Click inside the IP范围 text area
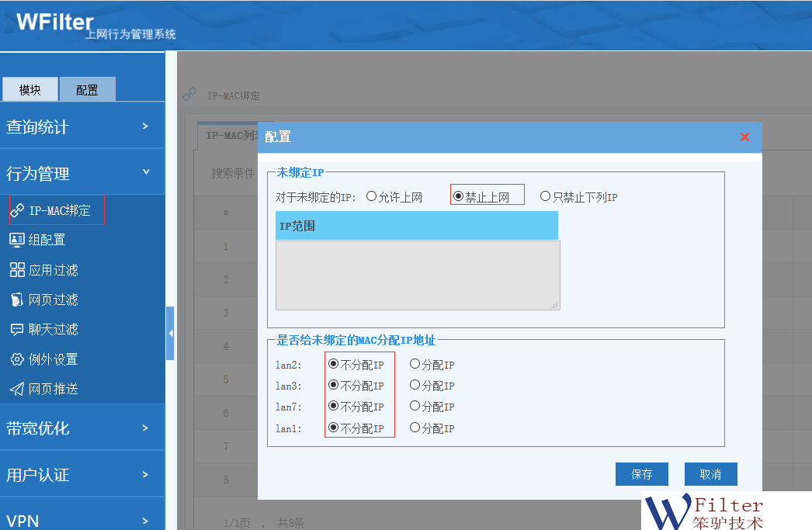The height and width of the screenshot is (530, 812). tap(417, 275)
